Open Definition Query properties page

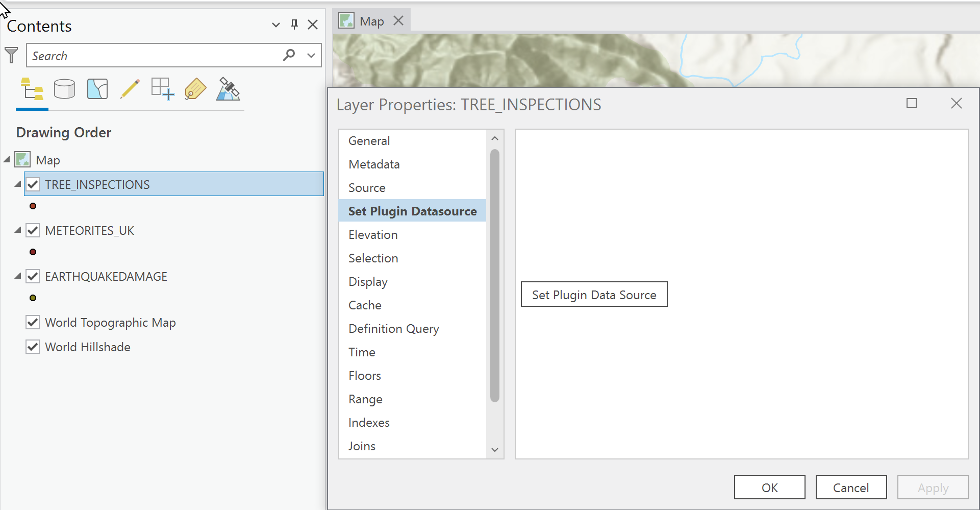click(x=393, y=328)
